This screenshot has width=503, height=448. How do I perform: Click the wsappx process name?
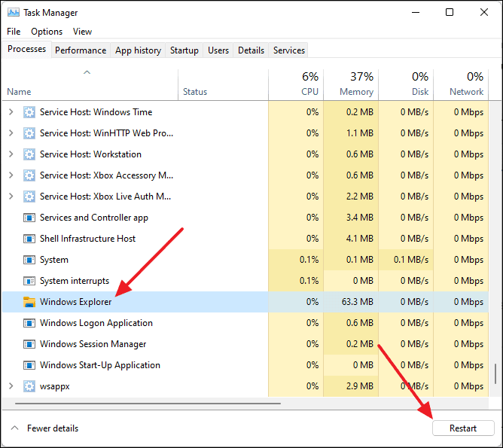pos(54,387)
